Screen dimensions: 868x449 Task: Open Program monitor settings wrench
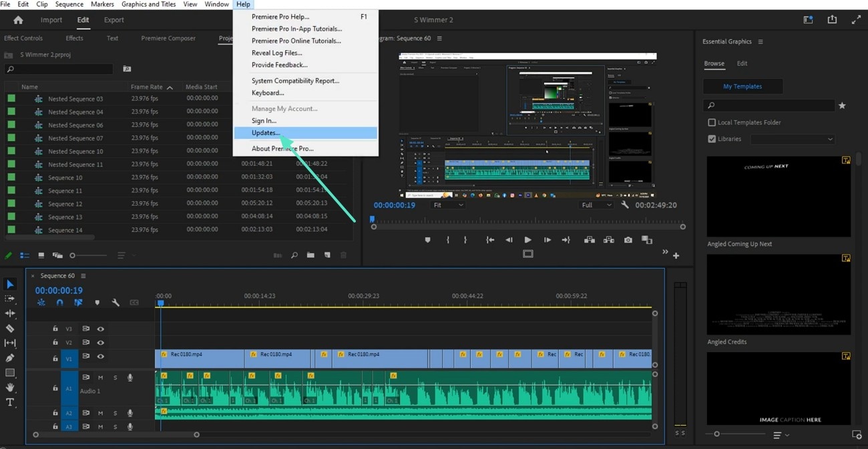625,205
